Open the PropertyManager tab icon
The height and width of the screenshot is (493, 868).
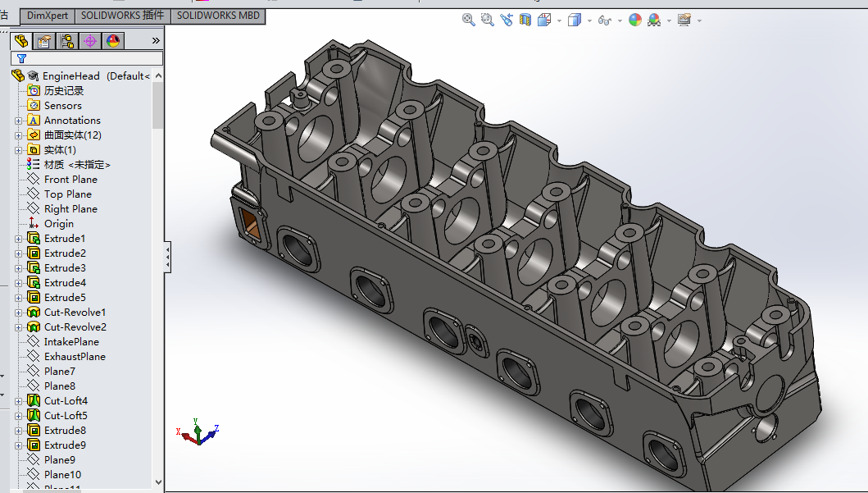pyautogui.click(x=43, y=41)
